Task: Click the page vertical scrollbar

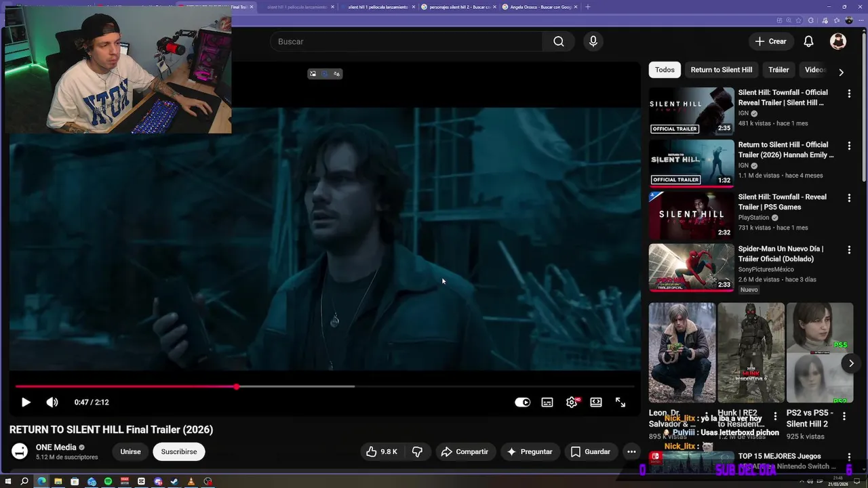Action: coord(864,108)
